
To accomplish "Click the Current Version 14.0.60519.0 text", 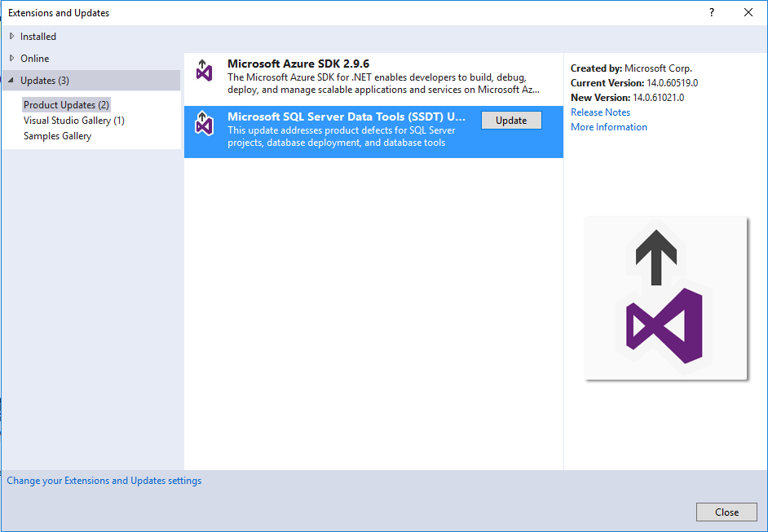I will coord(634,83).
